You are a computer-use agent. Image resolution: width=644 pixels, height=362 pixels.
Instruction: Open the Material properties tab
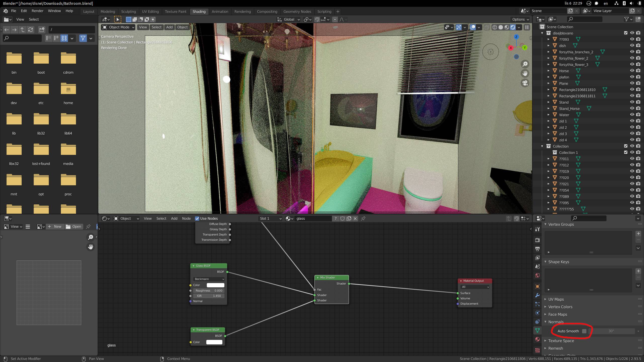tap(537, 339)
